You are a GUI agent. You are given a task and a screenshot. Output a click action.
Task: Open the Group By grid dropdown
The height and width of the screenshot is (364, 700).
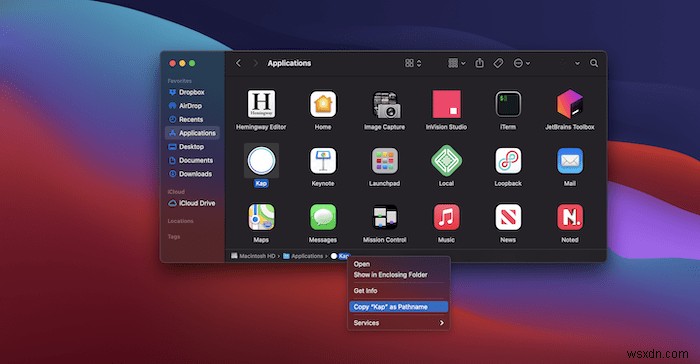[x=457, y=63]
